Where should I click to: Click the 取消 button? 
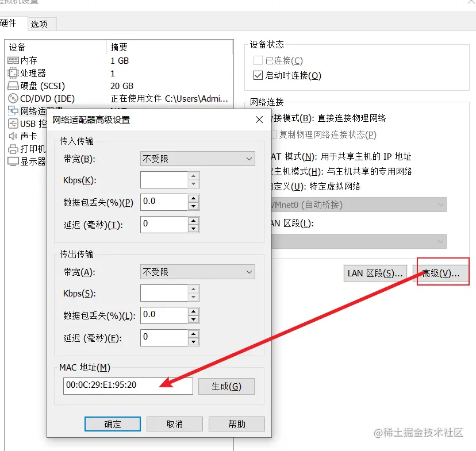(x=175, y=423)
